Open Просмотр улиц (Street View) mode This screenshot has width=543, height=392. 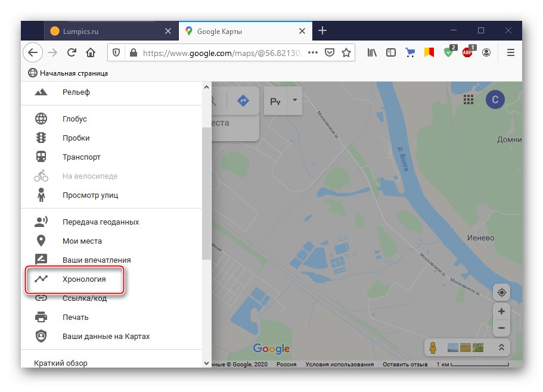(x=42, y=195)
